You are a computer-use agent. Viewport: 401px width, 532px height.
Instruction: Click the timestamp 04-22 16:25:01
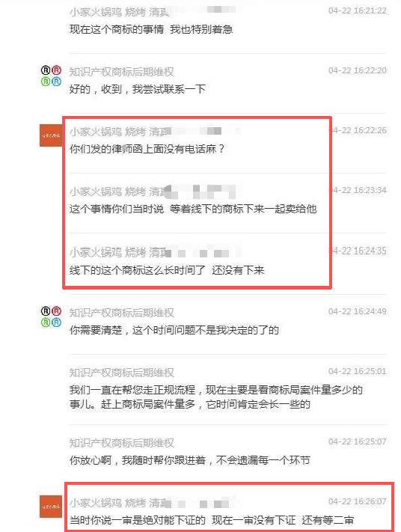(358, 371)
